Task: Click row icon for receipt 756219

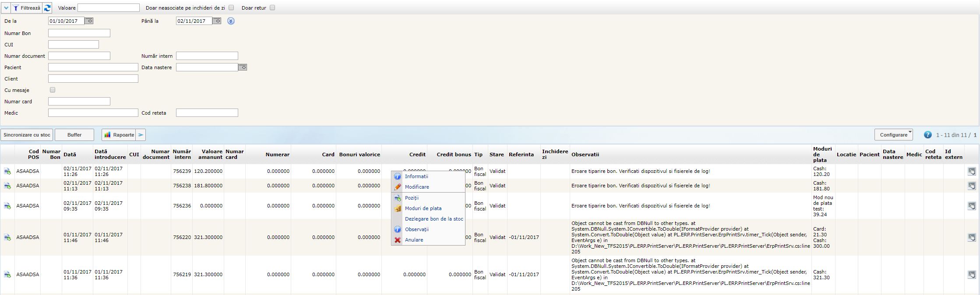Action: pyautogui.click(x=7, y=275)
